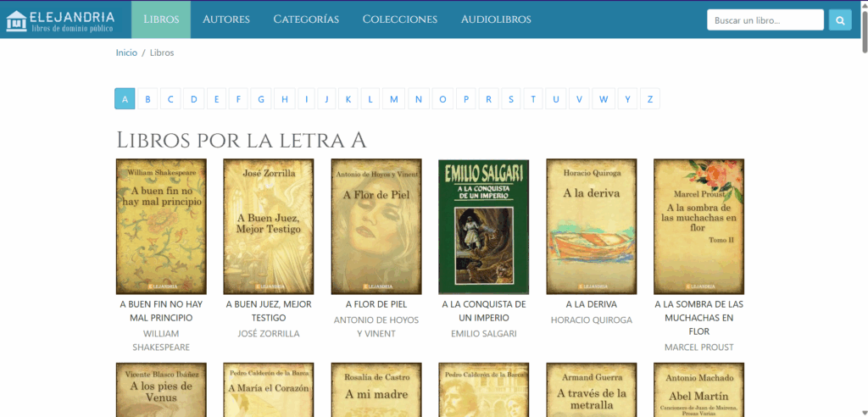Screen dimensions: 868x417
Task: Select letter G in alphabet index
Action: [x=261, y=99]
